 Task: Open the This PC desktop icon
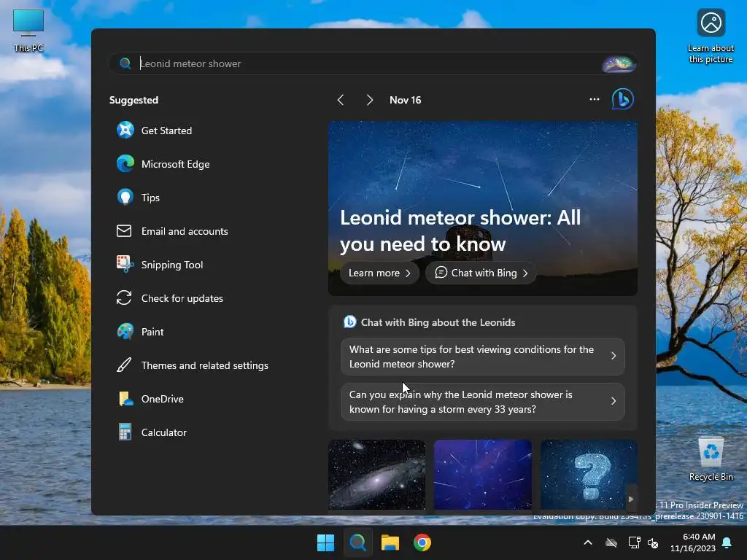click(28, 29)
